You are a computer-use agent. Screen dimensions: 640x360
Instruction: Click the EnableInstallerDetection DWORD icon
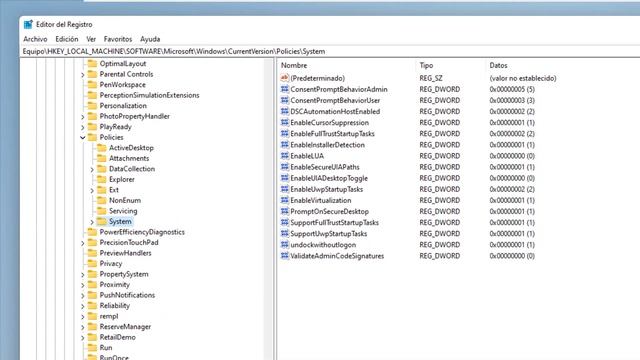tap(284, 144)
